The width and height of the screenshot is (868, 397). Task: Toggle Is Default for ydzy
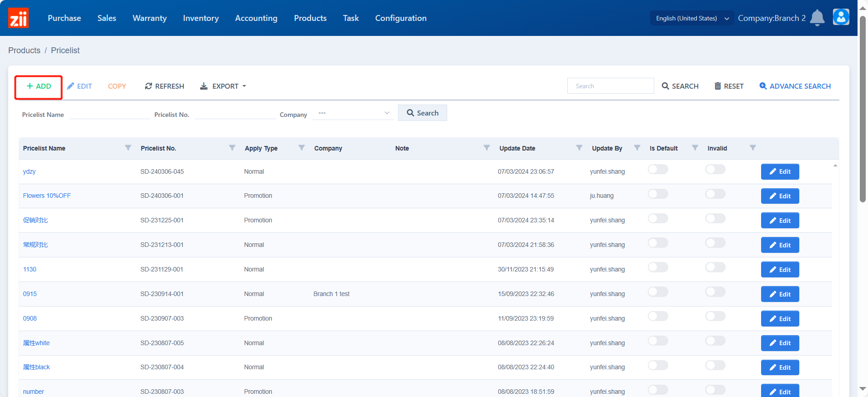[658, 170]
